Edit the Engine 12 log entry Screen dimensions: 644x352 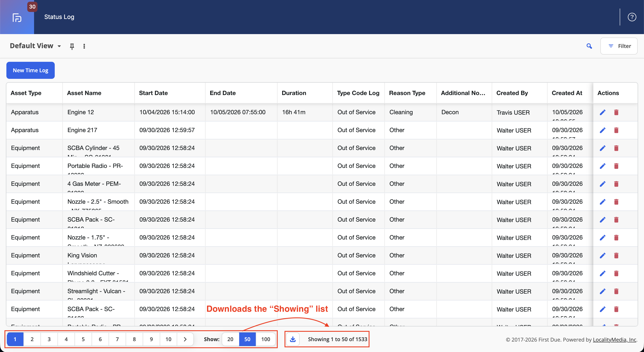point(602,112)
